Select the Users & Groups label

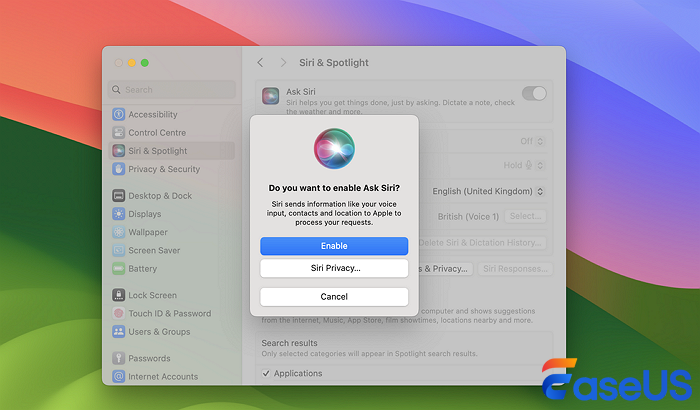click(x=159, y=332)
